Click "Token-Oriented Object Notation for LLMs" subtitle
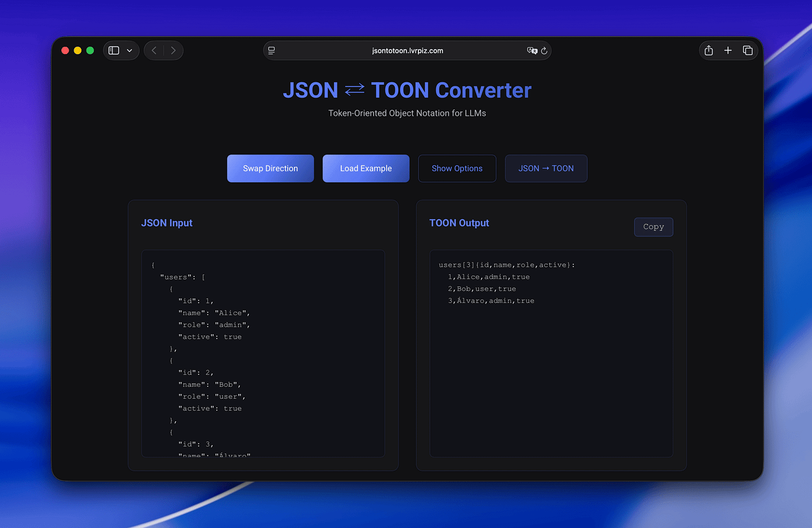 (x=407, y=113)
